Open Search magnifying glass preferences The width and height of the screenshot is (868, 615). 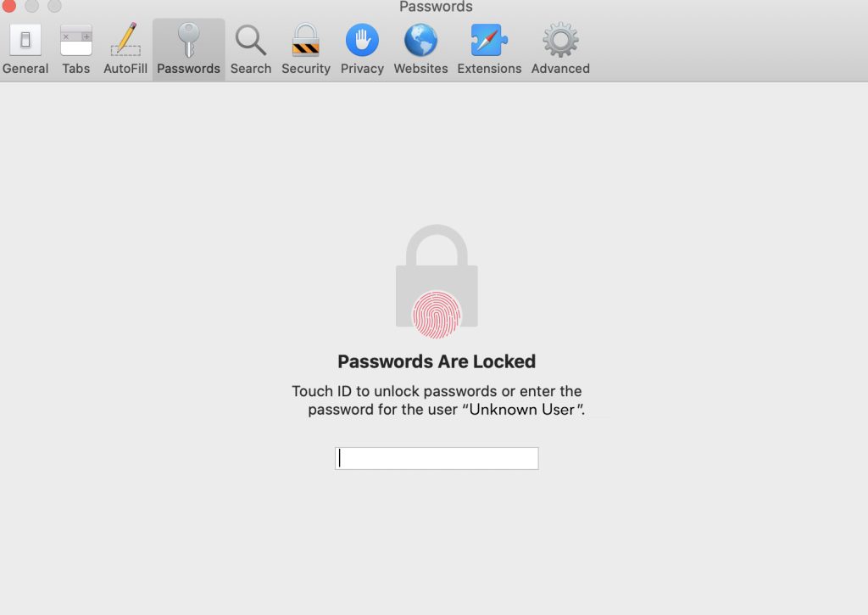coord(251,41)
